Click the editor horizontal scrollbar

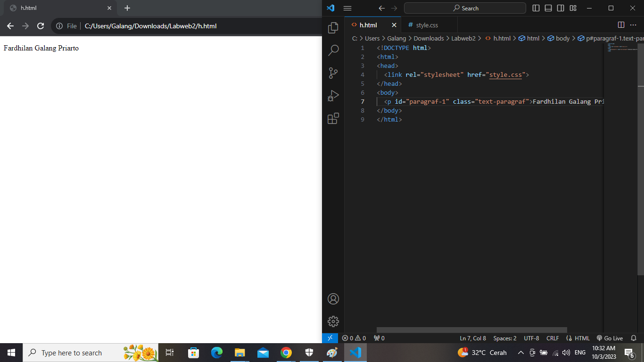coord(471,329)
